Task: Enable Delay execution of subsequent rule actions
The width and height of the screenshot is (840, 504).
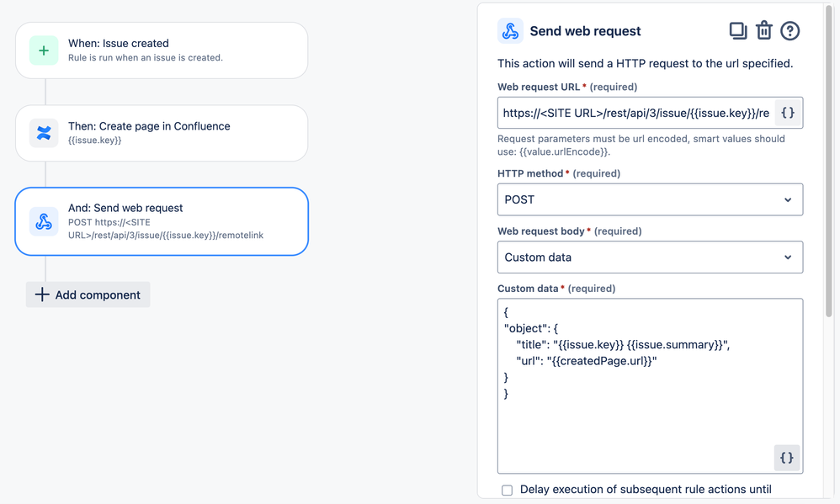Action: 507,490
